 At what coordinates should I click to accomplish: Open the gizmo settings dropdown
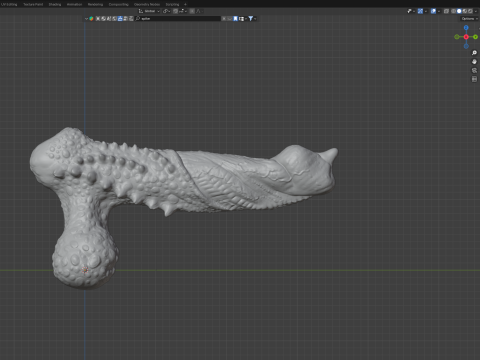pos(426,11)
